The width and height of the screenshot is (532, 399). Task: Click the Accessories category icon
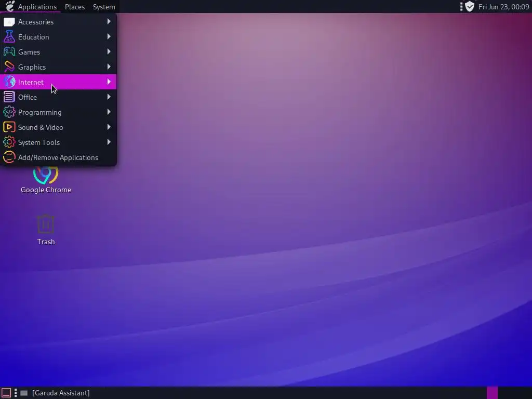pos(9,22)
